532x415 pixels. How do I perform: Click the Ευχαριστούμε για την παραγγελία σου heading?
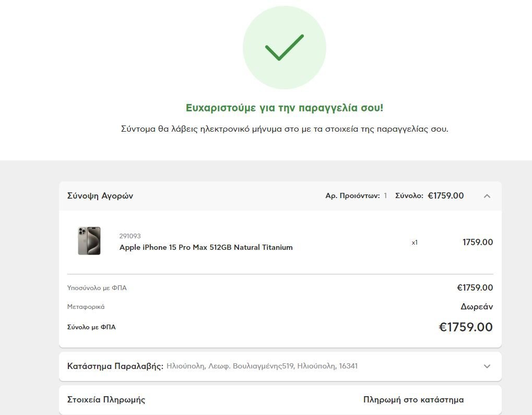[284, 108]
